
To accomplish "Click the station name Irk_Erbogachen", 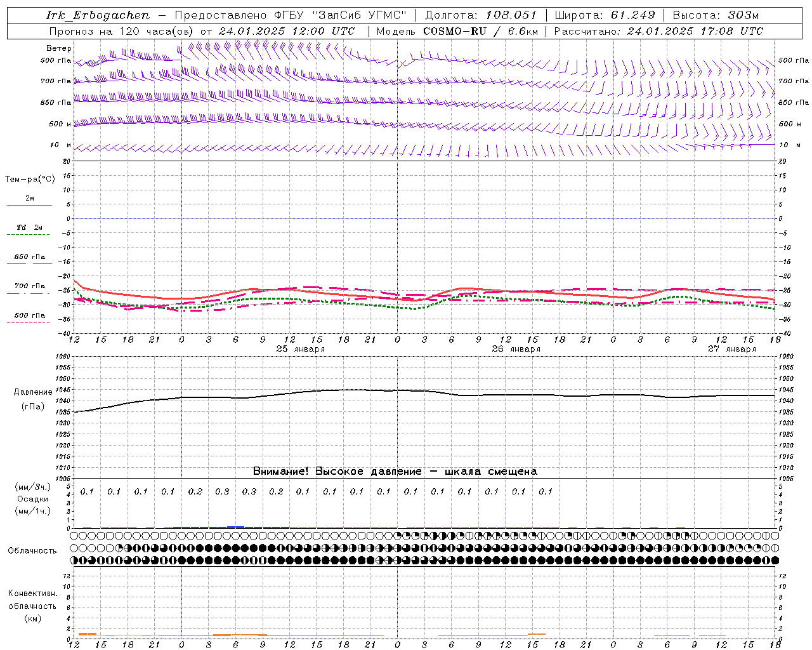I will point(98,15).
